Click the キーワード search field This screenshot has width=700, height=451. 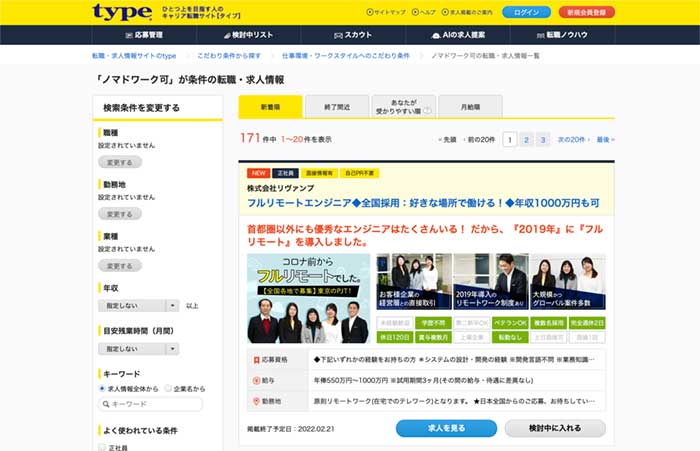150,404
